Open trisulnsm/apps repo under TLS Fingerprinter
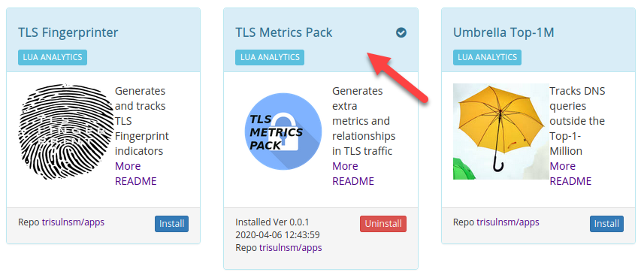Image resolution: width=644 pixels, height=278 pixels. [73, 222]
